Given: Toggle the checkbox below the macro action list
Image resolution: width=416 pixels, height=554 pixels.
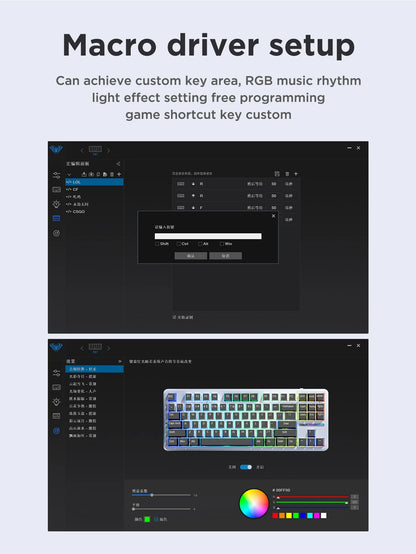Looking at the screenshot, I should pos(174,317).
